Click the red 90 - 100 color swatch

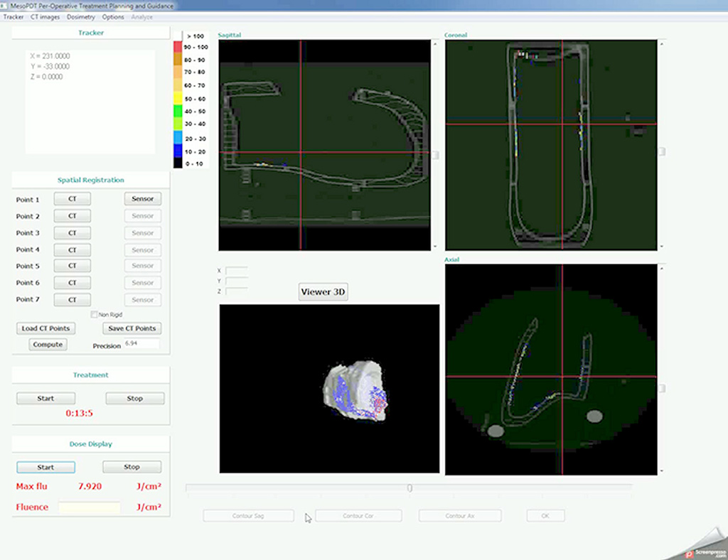178,47
